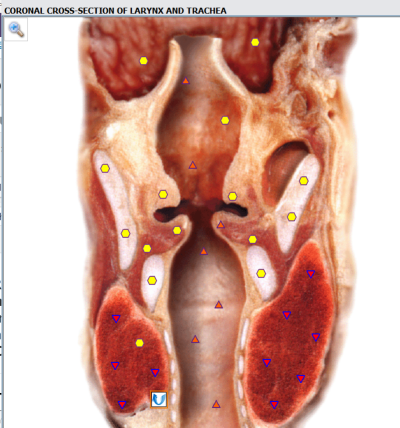
Task: Select the topmost orange triangle pin in the airway
Action: (x=186, y=81)
